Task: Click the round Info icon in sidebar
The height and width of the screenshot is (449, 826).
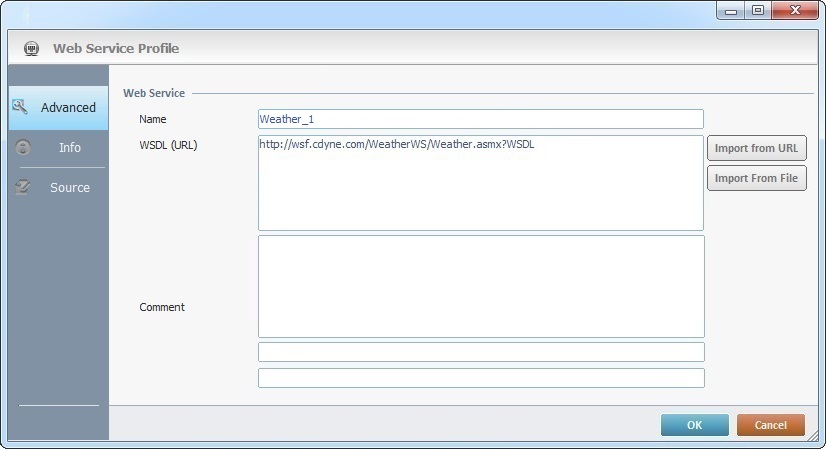Action: 23,147
